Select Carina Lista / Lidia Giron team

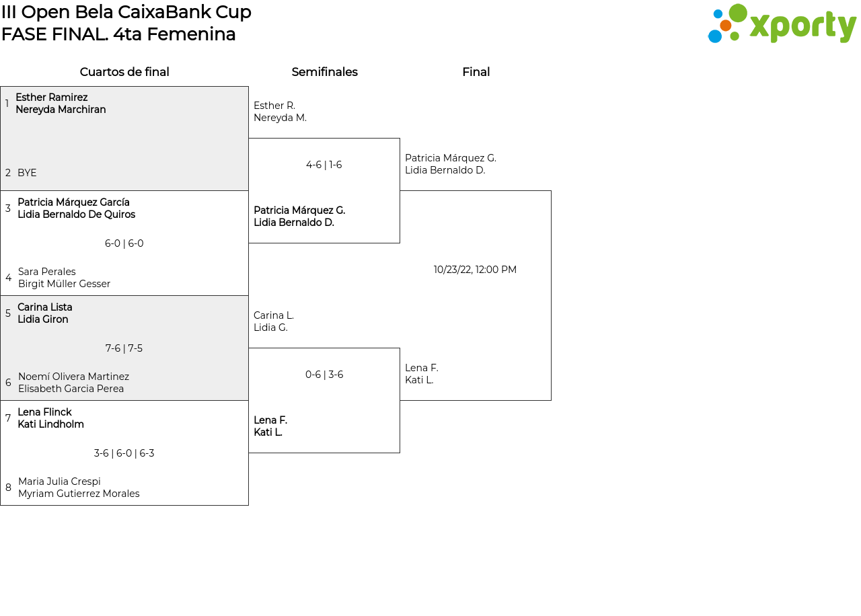[44, 313]
